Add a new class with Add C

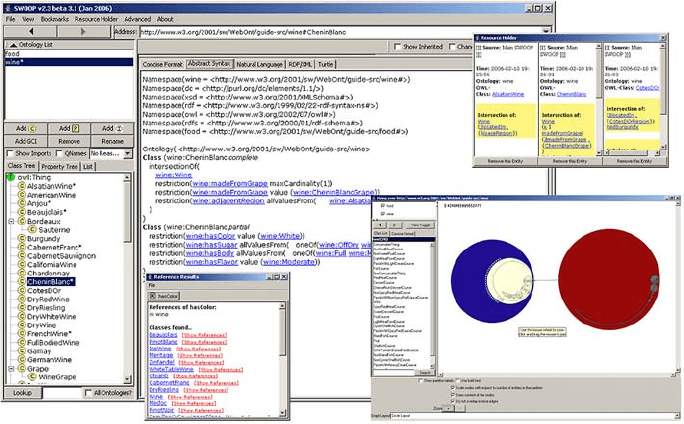[26, 128]
